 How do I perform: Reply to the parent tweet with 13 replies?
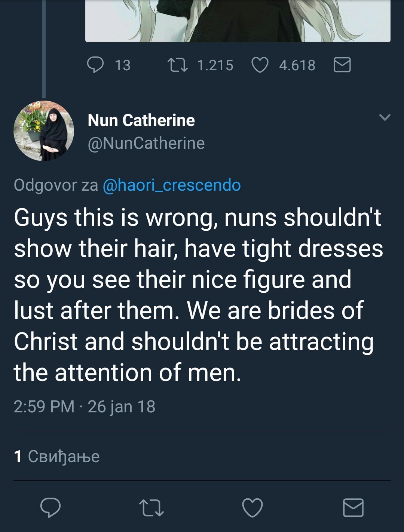pos(95,65)
